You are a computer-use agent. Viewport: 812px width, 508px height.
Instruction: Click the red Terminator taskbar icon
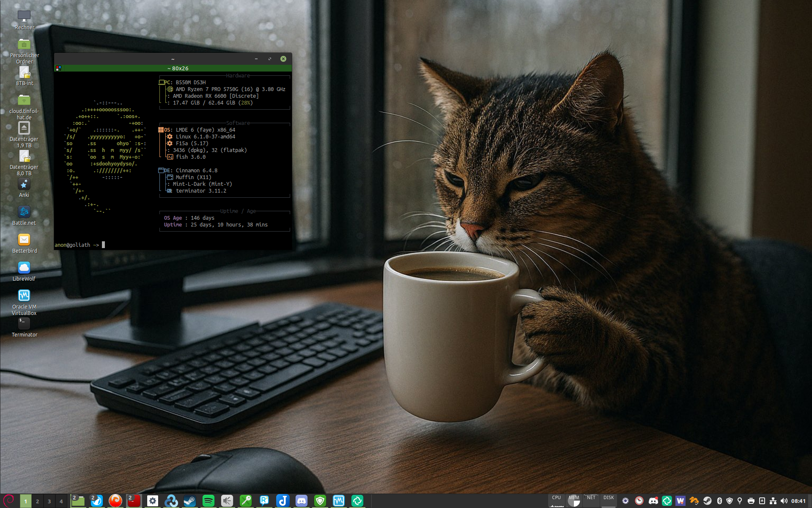(x=134, y=501)
